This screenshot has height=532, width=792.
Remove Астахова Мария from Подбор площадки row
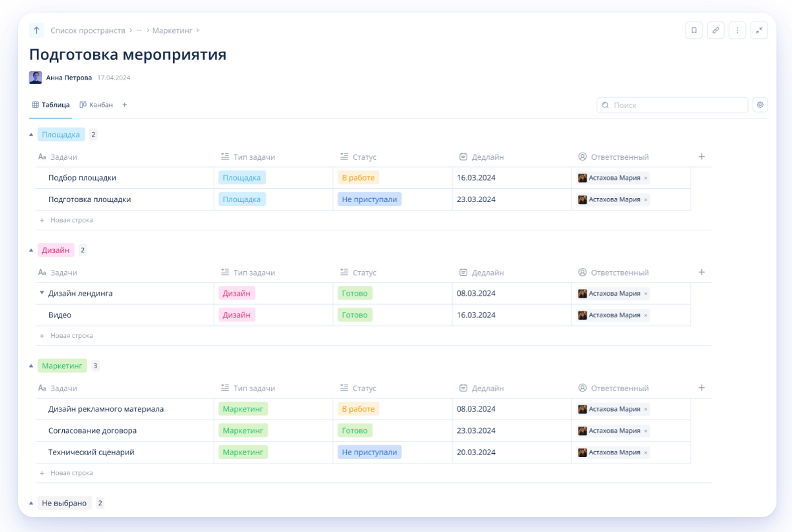tap(646, 178)
